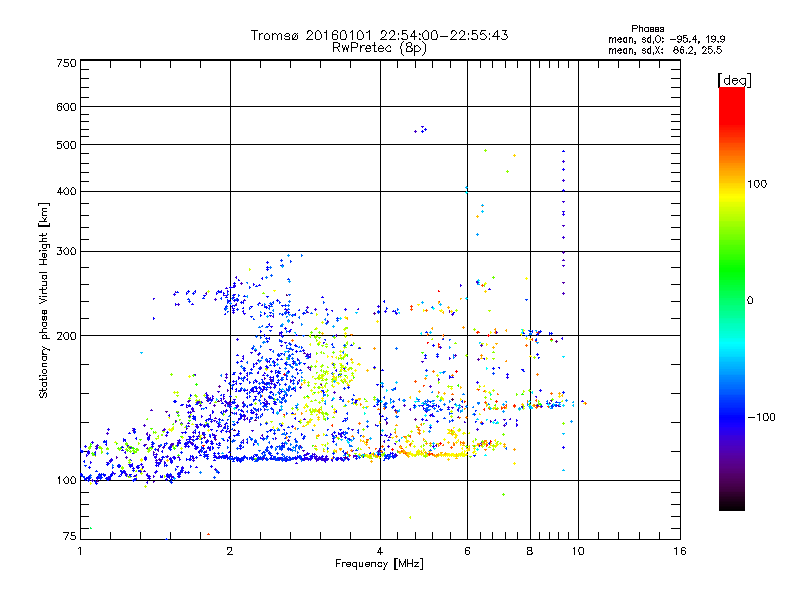This screenshot has height=600, width=800.
Task: Click the y-axis tick label '400'
Action: pos(66,192)
